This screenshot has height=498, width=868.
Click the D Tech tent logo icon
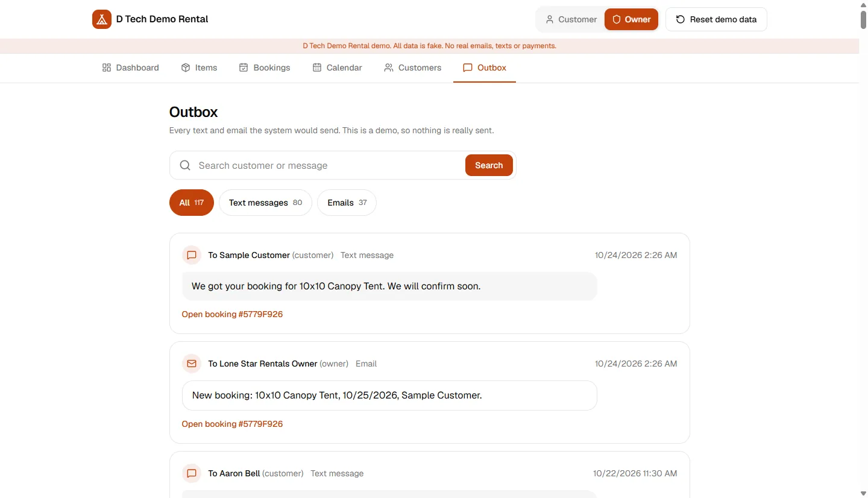tap(102, 19)
